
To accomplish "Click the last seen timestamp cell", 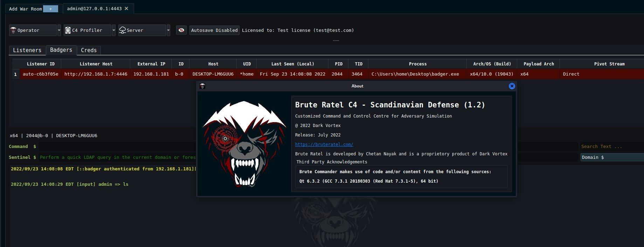I will pos(292,74).
